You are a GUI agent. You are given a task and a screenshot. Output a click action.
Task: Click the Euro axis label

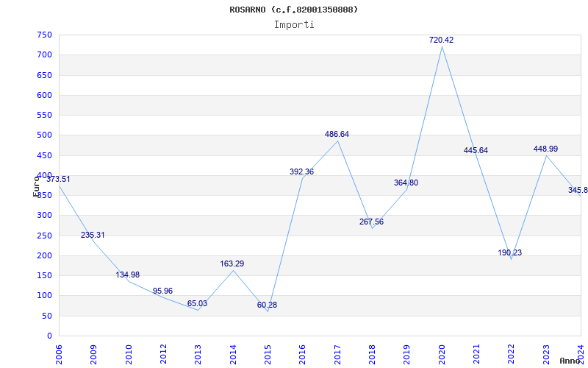pos(36,186)
